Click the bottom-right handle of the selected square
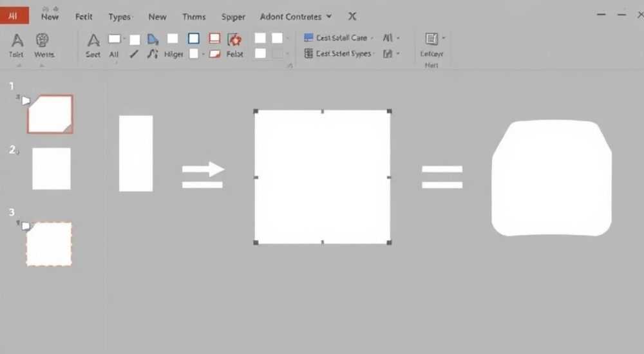This screenshot has height=354, width=644. point(390,243)
